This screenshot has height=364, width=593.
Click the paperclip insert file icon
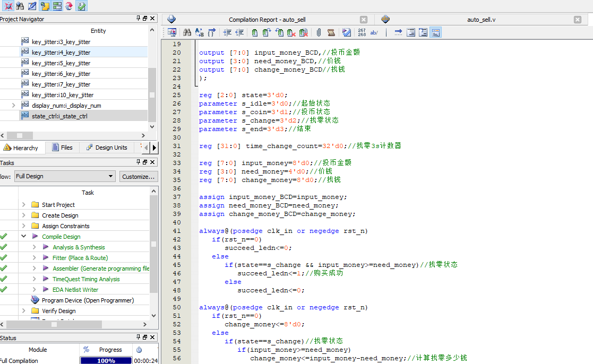point(319,32)
